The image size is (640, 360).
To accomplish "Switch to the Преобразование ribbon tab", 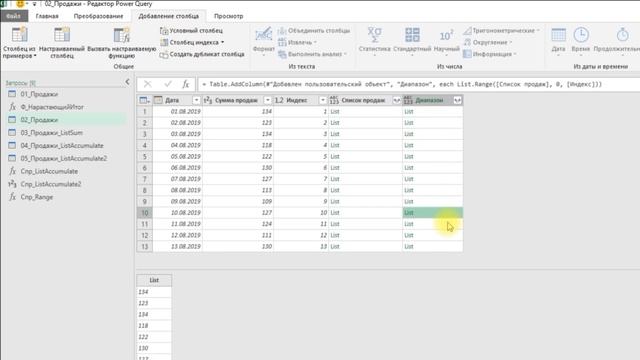I will pyautogui.click(x=98, y=16).
